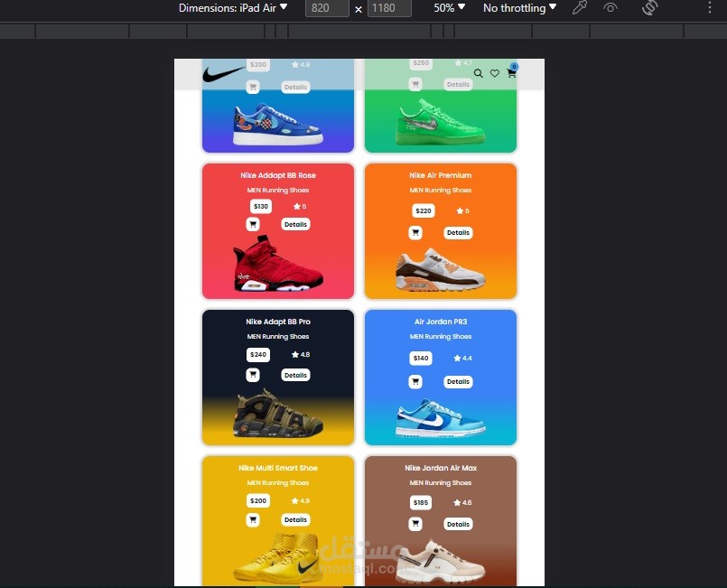Open Details for Nike Adapt BB Pro
The image size is (727, 588).
[x=295, y=375]
